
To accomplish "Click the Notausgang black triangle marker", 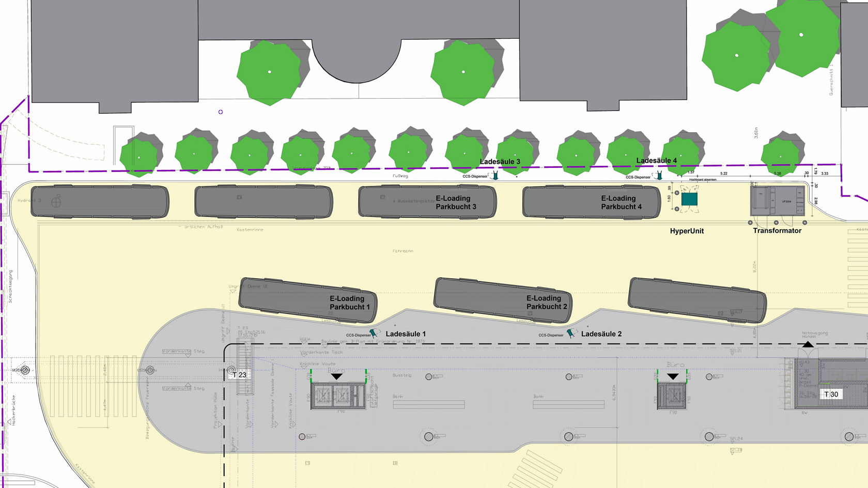I will [808, 344].
